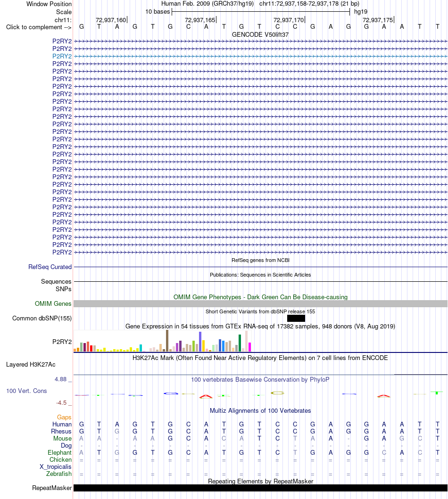Click the magenta GTEx bar at chart end
The height and width of the screenshot is (499, 448).
(249, 347)
